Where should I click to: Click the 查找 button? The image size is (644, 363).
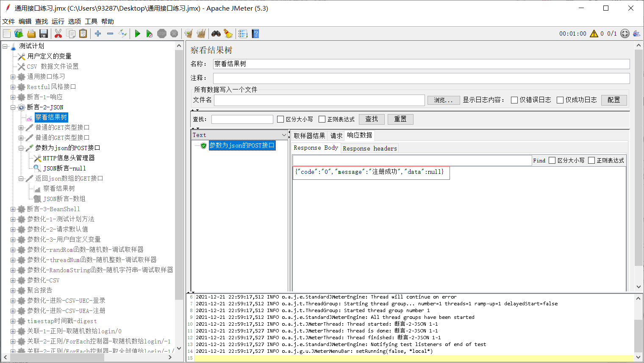pos(372,119)
